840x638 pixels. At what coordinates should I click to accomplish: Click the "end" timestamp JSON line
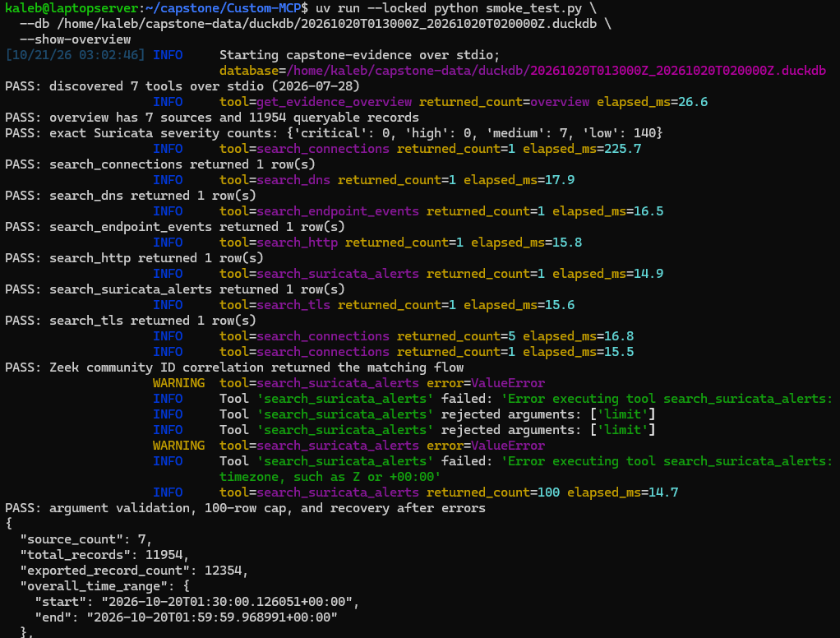coord(187,617)
